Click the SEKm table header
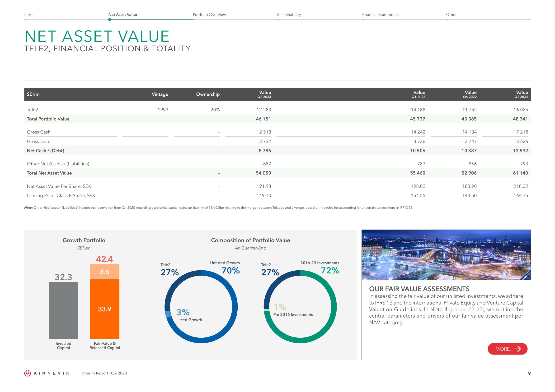This screenshot has width=555, height=392. (33, 94)
